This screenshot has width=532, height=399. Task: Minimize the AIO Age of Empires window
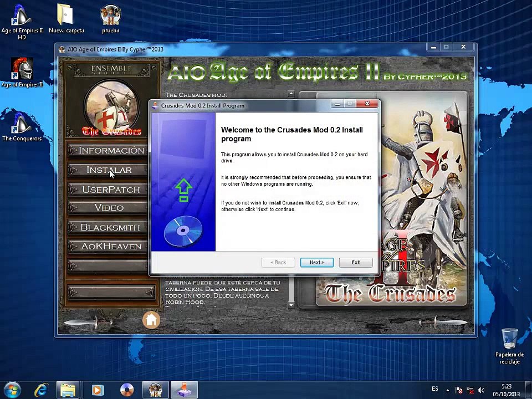tap(433, 47)
